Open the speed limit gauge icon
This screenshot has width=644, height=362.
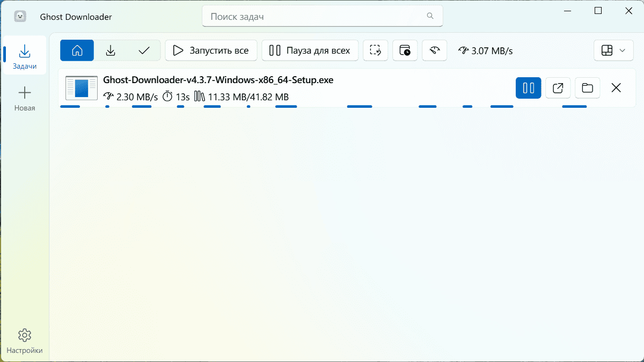click(x=435, y=50)
